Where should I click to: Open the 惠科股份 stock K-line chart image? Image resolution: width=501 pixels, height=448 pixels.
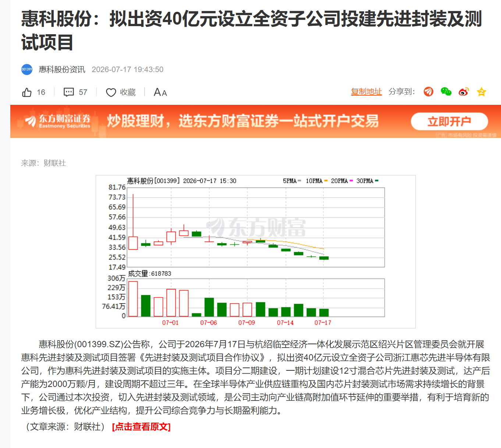(256, 252)
